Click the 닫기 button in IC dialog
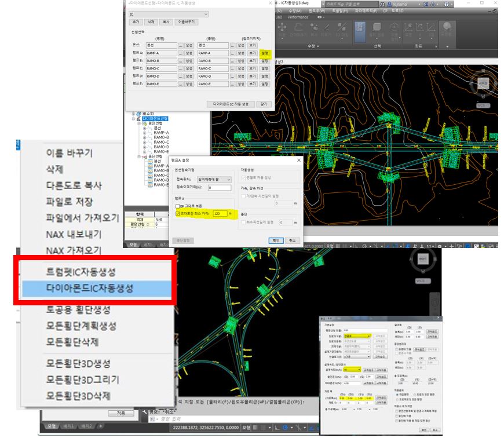The height and width of the screenshot is (438, 504). point(264,104)
